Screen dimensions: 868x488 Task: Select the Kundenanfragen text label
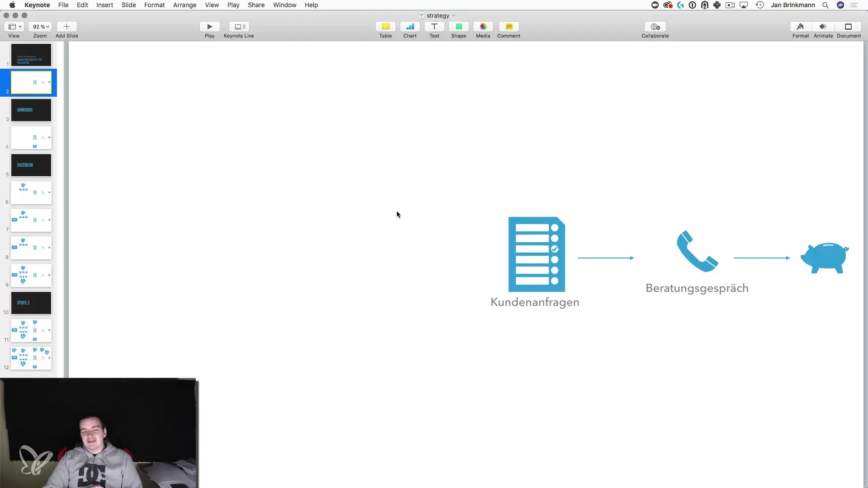click(535, 302)
